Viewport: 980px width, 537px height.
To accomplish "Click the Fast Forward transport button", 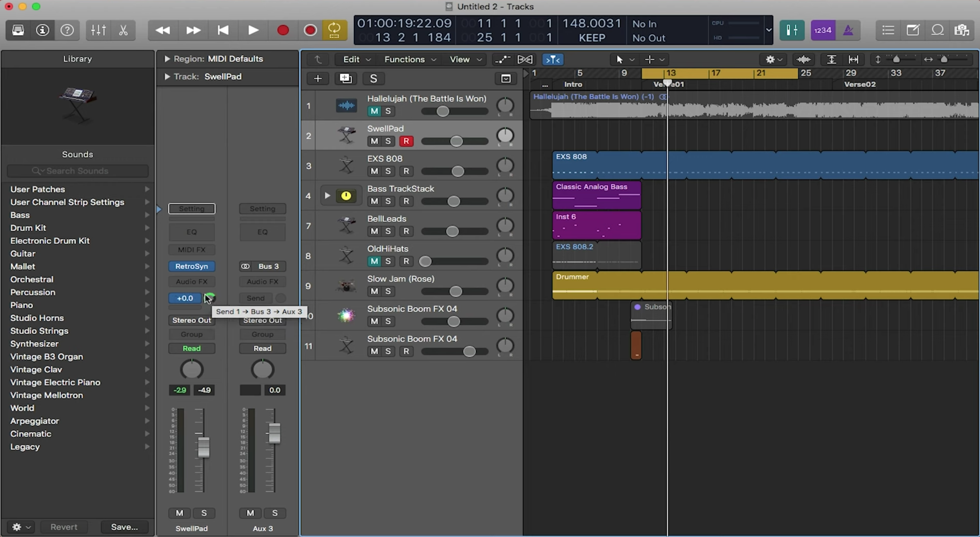I will click(193, 30).
